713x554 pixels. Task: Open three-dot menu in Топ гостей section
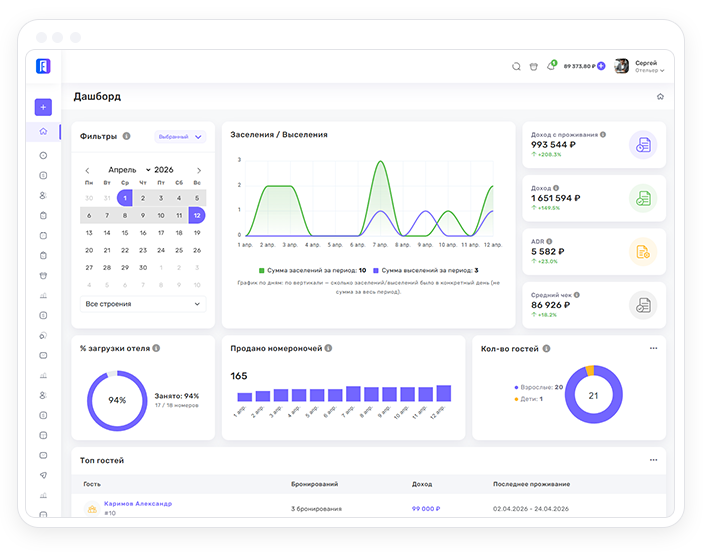(653, 460)
